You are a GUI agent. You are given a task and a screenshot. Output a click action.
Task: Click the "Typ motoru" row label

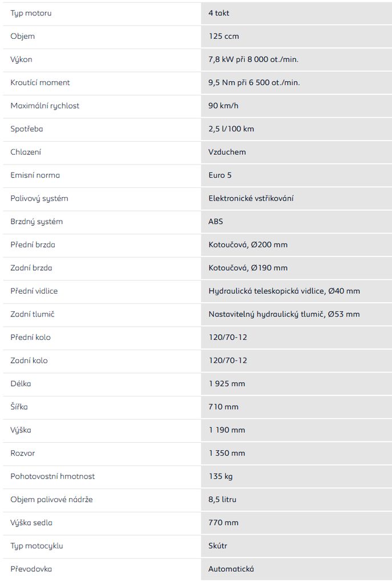(x=31, y=13)
